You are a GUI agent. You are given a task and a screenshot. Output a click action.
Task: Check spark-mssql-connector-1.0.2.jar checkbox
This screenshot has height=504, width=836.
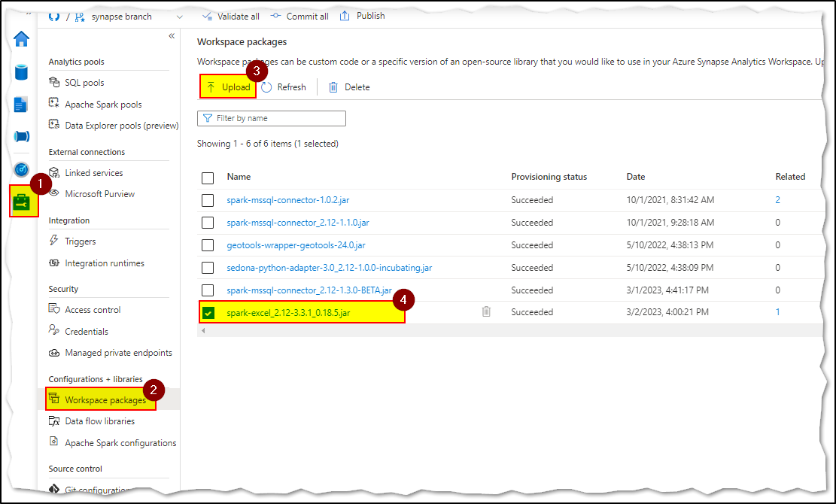tap(208, 200)
